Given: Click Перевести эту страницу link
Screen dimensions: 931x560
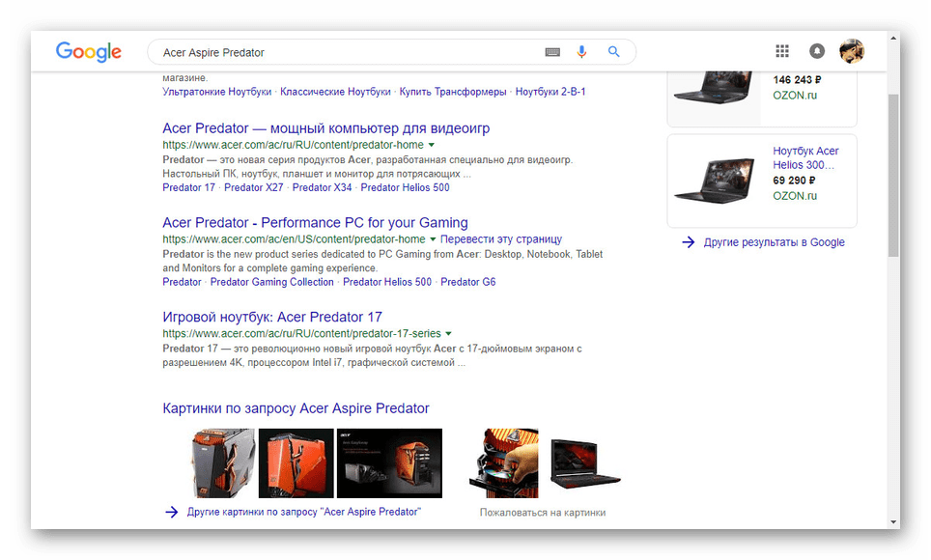Looking at the screenshot, I should click(x=501, y=238).
